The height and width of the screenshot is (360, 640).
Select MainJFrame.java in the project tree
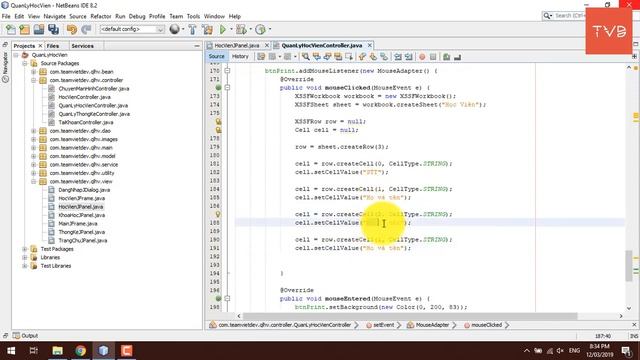pos(78,224)
